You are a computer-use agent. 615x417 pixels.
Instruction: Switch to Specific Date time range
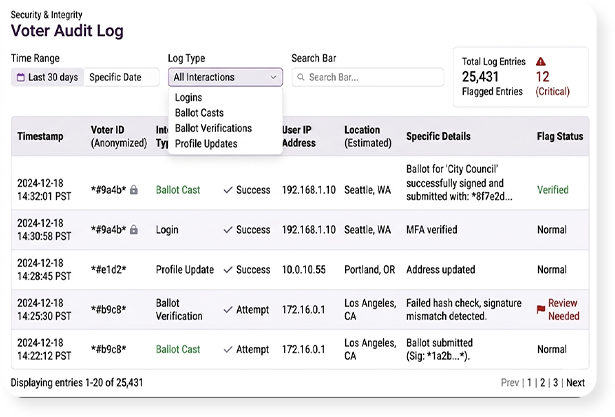(122, 77)
